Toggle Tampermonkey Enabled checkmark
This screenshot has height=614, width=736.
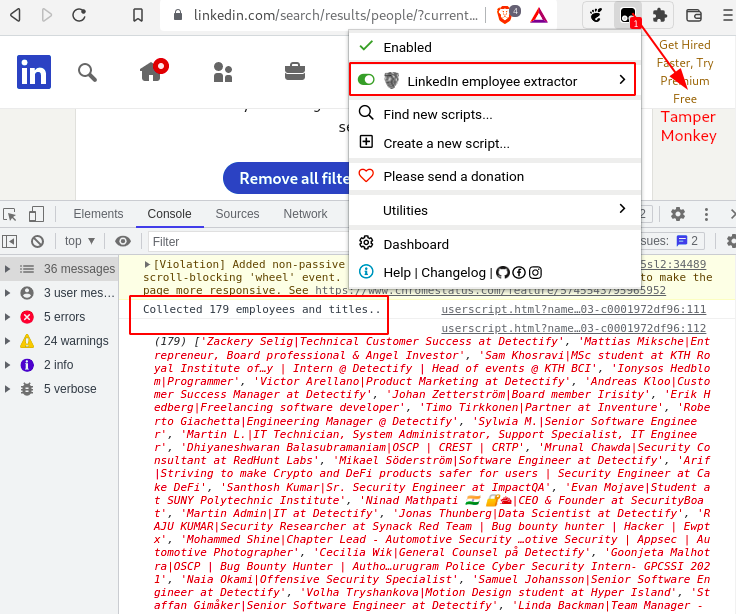pos(366,46)
